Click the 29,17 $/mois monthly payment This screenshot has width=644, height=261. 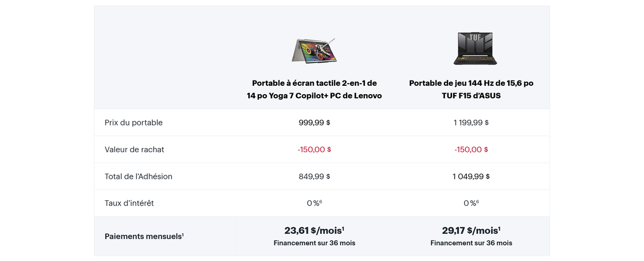coord(471,230)
